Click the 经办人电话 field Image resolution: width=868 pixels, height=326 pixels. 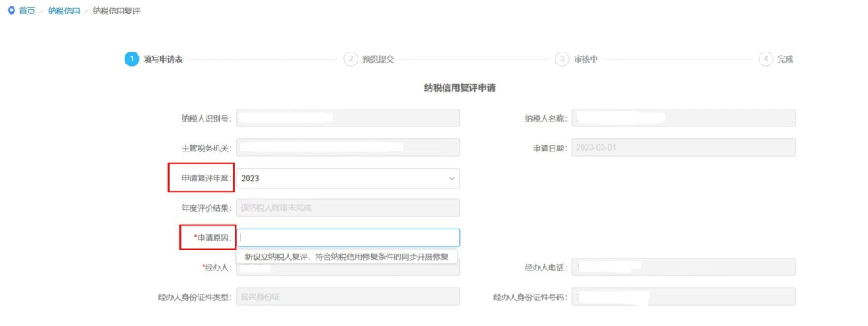[x=684, y=267]
